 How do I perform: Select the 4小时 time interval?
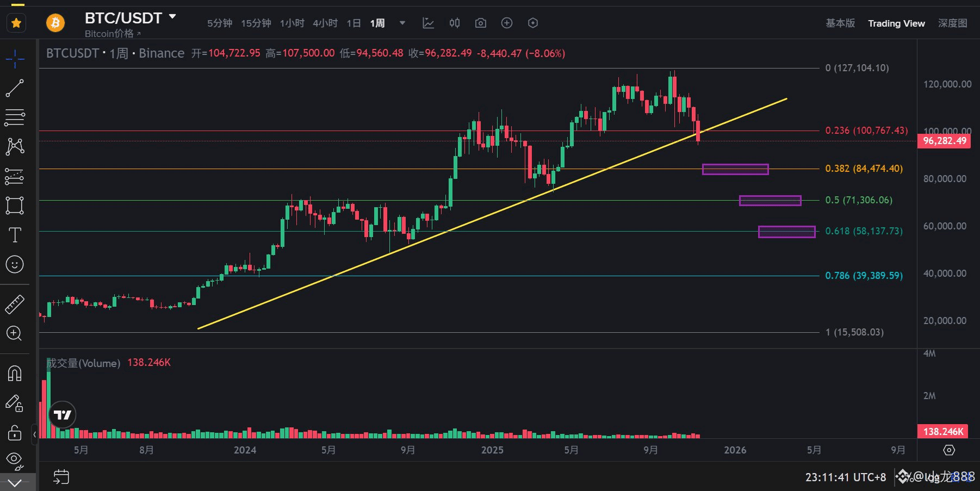tap(325, 23)
